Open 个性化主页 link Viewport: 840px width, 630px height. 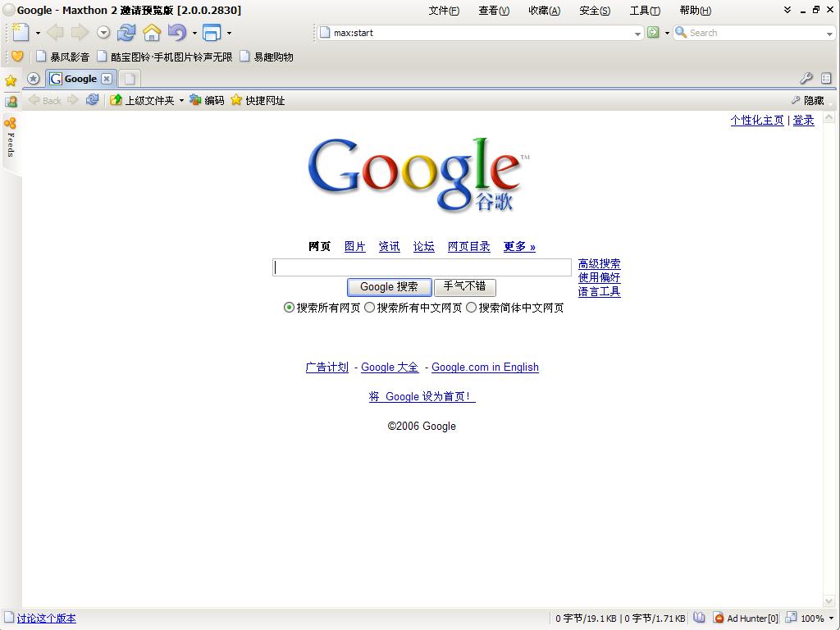coord(757,120)
